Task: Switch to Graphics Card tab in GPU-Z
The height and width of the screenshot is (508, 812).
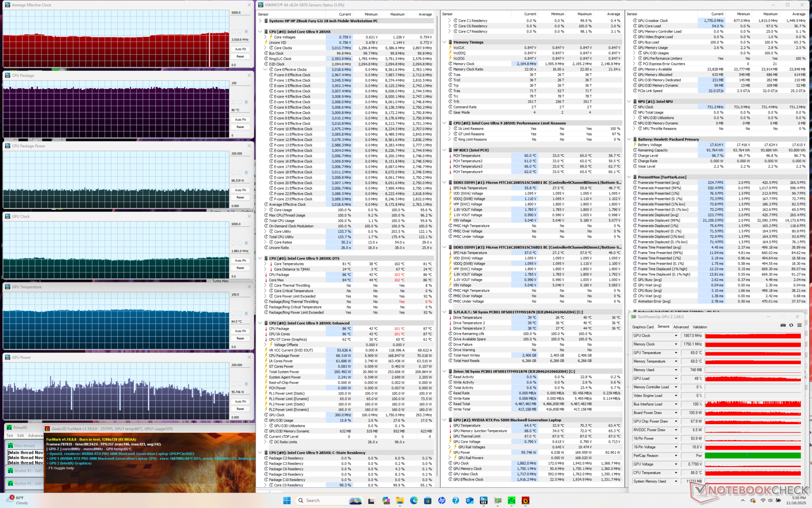Action: pyautogui.click(x=642, y=327)
